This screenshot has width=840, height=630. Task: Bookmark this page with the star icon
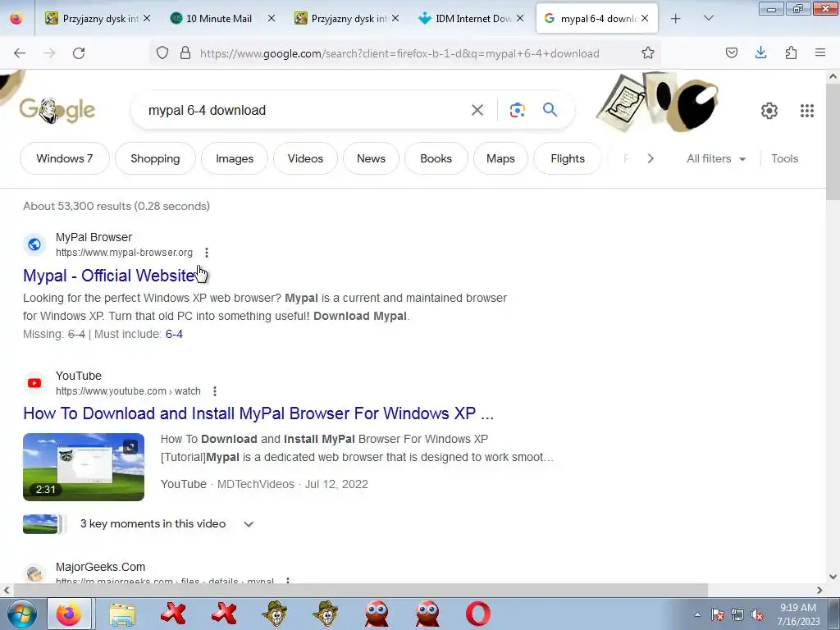pos(648,52)
